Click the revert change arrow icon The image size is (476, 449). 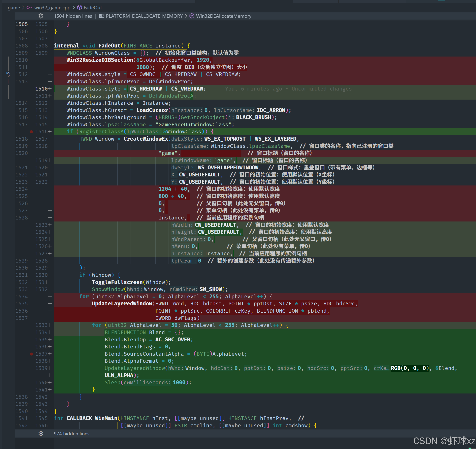[8, 74]
